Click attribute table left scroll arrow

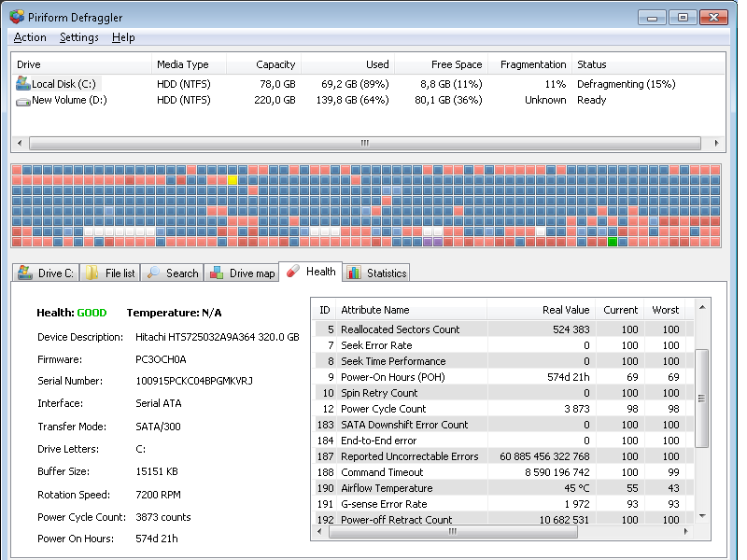click(319, 531)
